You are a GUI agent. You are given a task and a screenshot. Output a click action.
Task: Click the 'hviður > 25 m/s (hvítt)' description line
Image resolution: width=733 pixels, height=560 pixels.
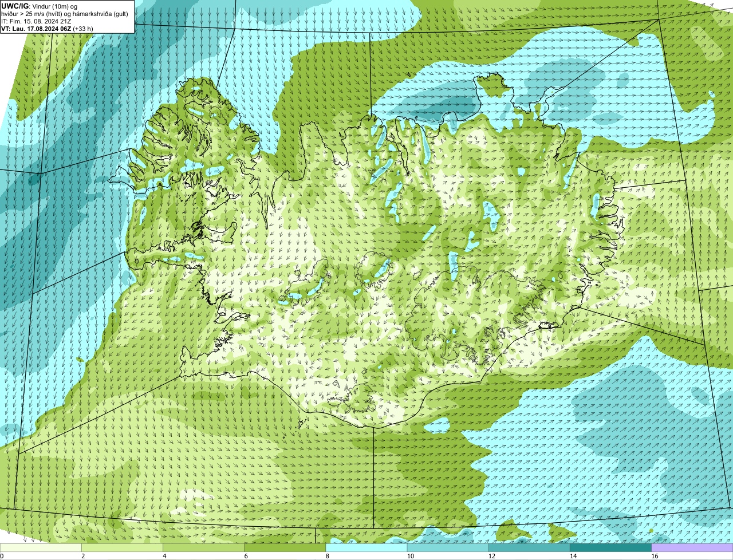click(x=65, y=14)
